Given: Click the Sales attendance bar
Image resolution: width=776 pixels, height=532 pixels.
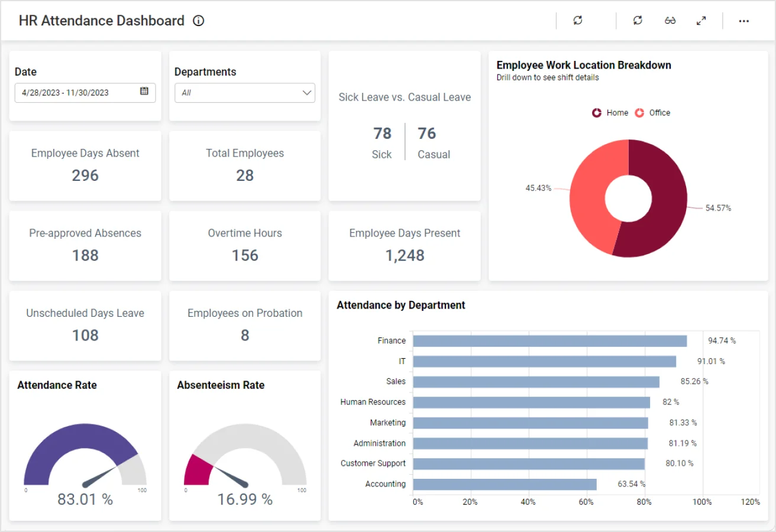Looking at the screenshot, I should [536, 382].
